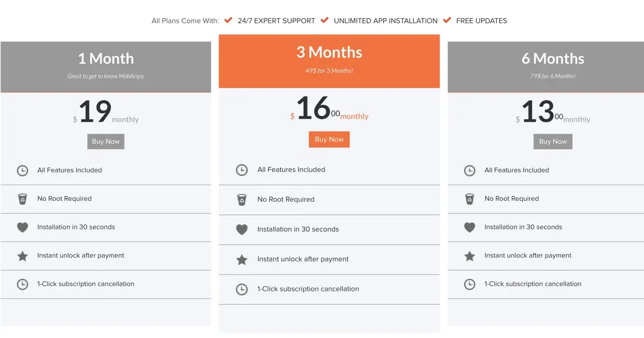Click the checkmark next to Free Updates

point(447,20)
